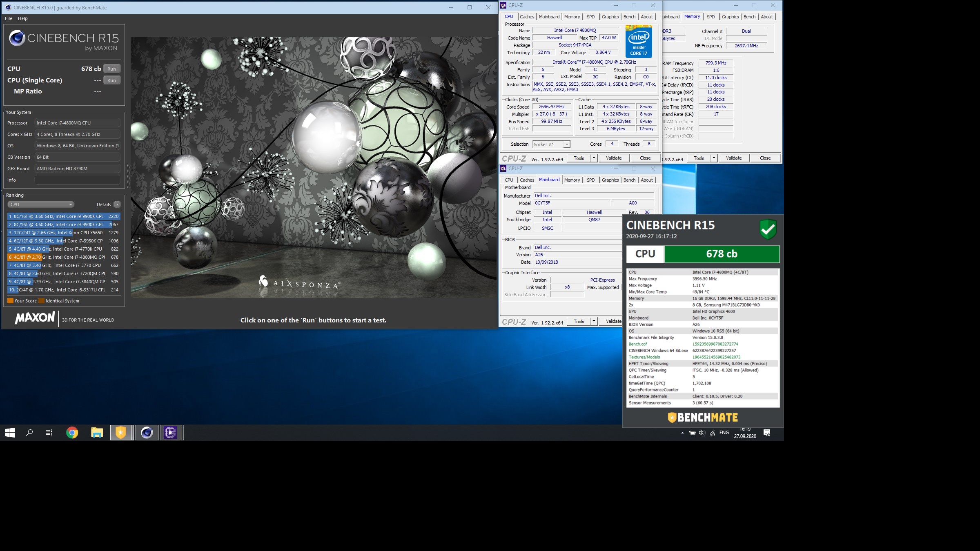Click the rendered scene image
Image resolution: width=980 pixels, height=551 pixels.
pyautogui.click(x=314, y=167)
